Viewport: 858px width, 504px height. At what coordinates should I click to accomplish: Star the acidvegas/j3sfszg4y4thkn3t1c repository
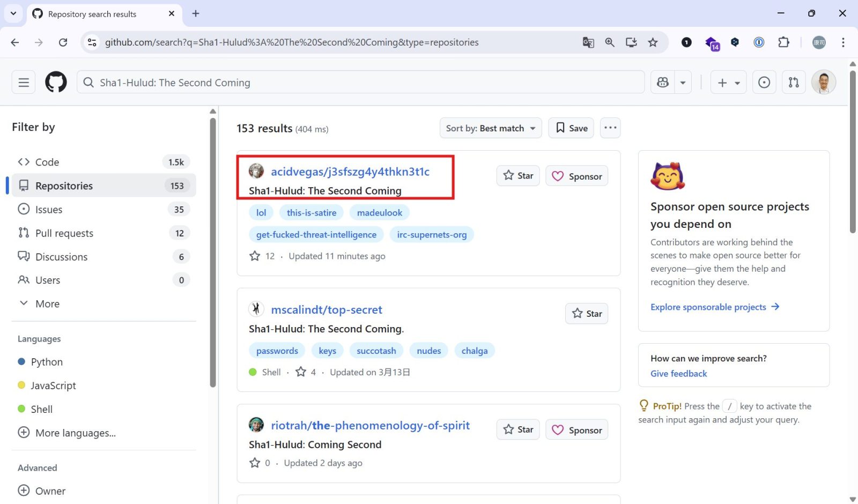coord(518,176)
